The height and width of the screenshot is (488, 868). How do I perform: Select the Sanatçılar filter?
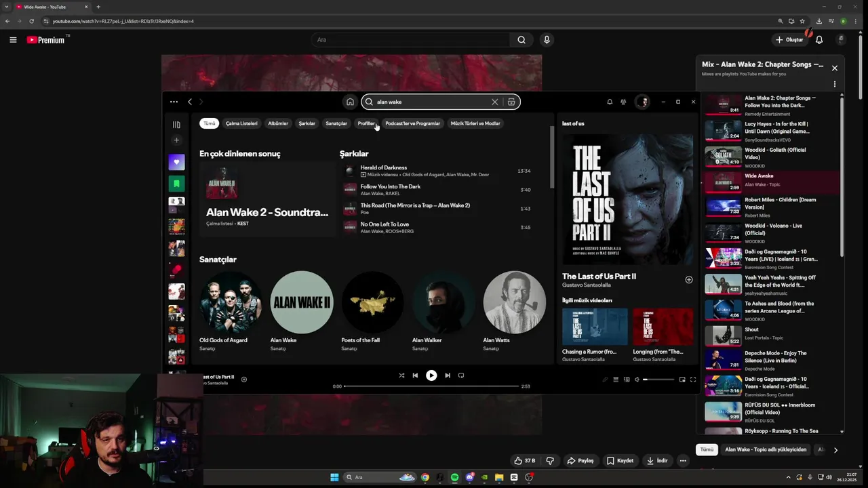point(336,123)
